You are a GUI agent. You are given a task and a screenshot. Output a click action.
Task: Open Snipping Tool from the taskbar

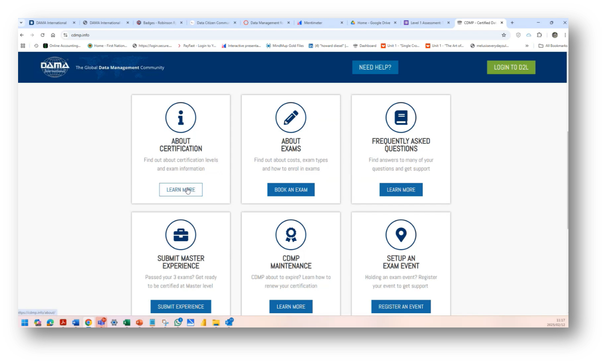pos(165,322)
